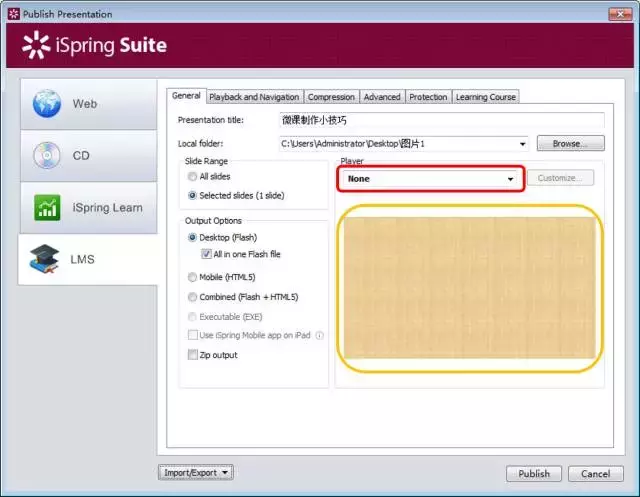
Task: Click the info icon beside iPad option
Action: pyautogui.click(x=320, y=335)
